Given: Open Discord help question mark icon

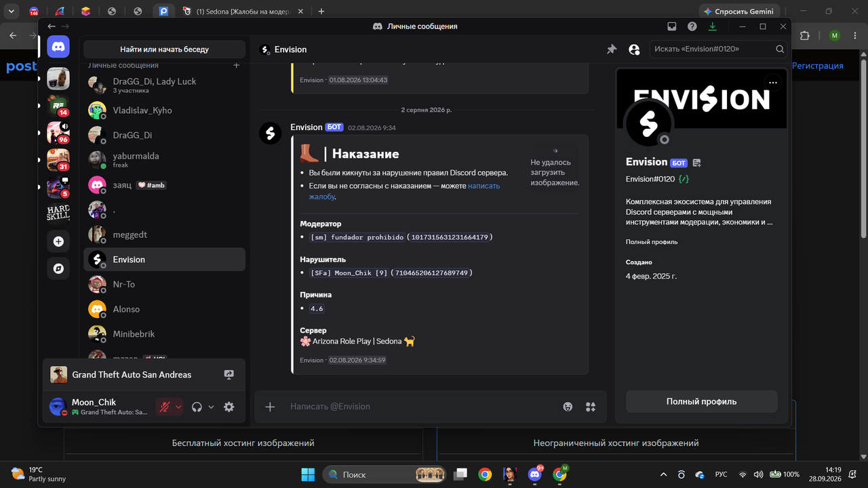Looking at the screenshot, I should (692, 26).
